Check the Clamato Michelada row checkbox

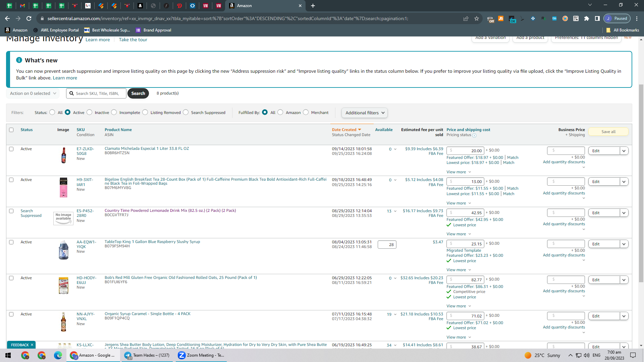(x=11, y=149)
